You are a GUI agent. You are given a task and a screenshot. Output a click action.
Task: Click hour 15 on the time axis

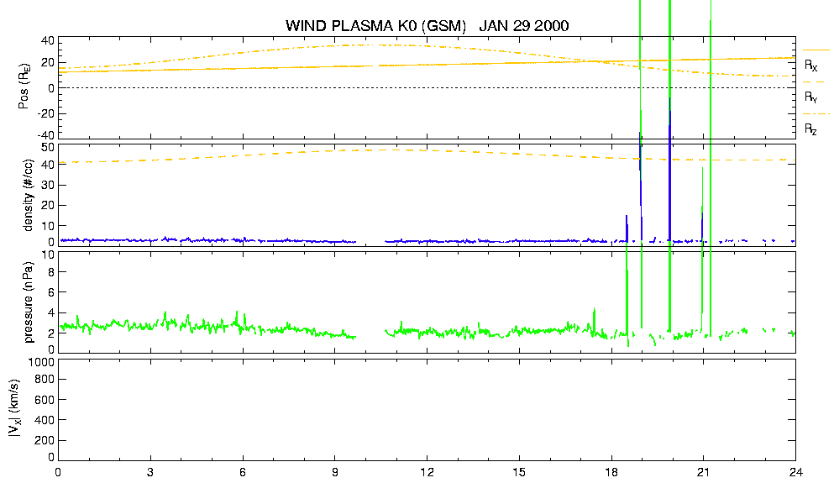[x=519, y=472]
